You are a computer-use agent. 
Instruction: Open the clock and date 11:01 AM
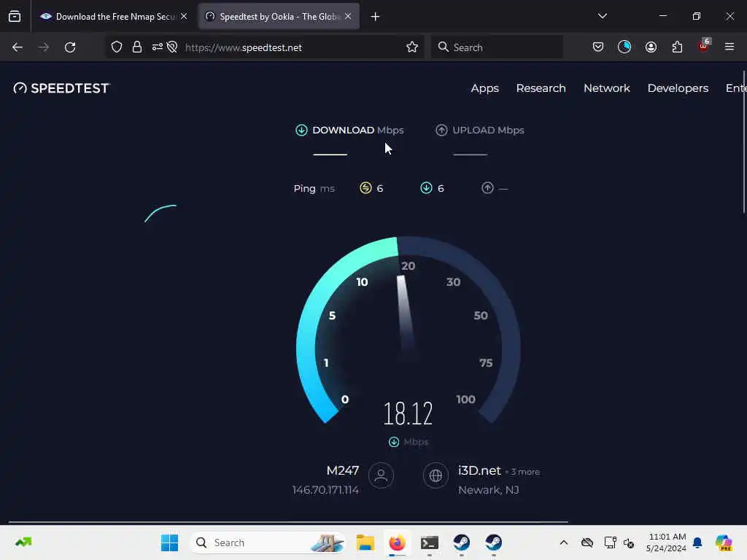(667, 542)
